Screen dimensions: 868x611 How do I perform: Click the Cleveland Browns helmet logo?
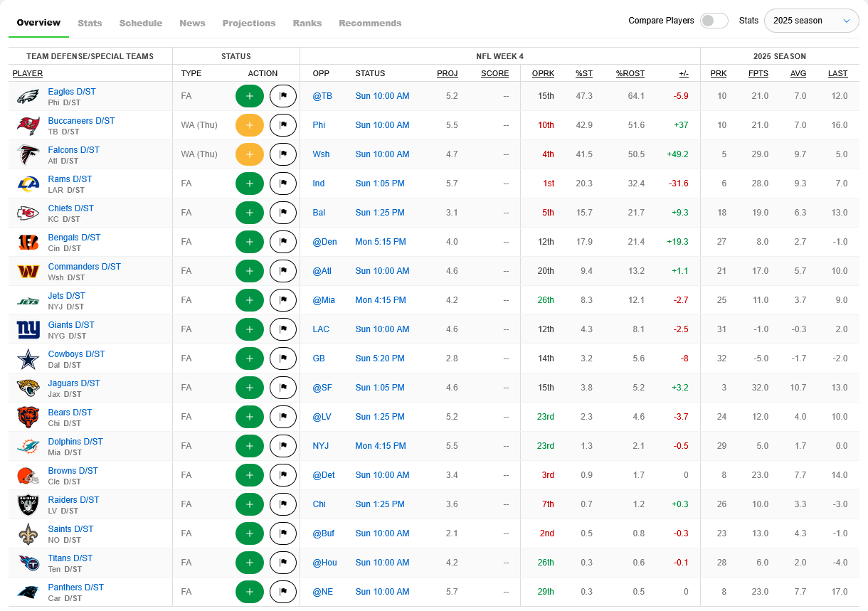coord(28,475)
